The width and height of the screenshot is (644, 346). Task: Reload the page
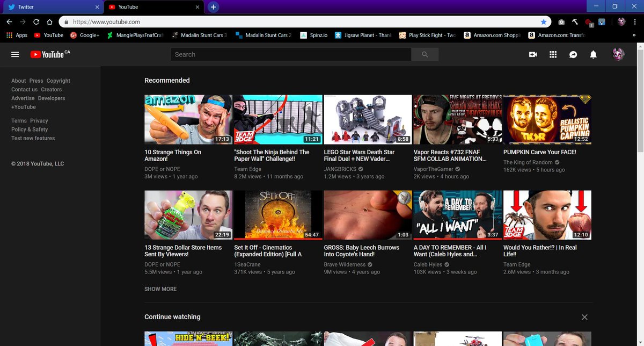coord(36,22)
